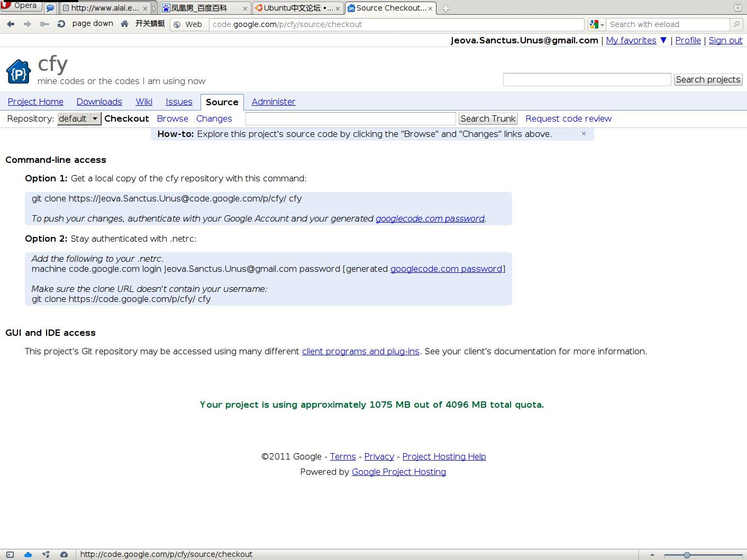Viewport: 747px width, 560px height.
Task: Open a new tab with the plus icon
Action: pos(446,8)
